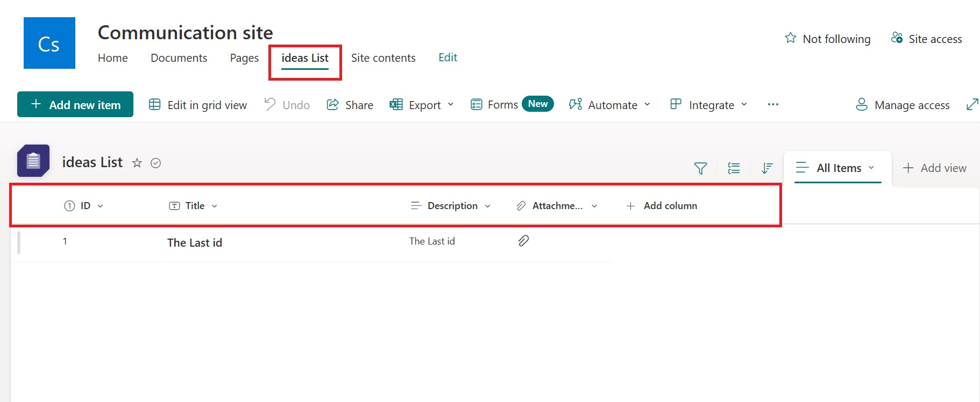Navigate to Documents in site navigation
This screenshot has width=980, height=402.
click(179, 58)
